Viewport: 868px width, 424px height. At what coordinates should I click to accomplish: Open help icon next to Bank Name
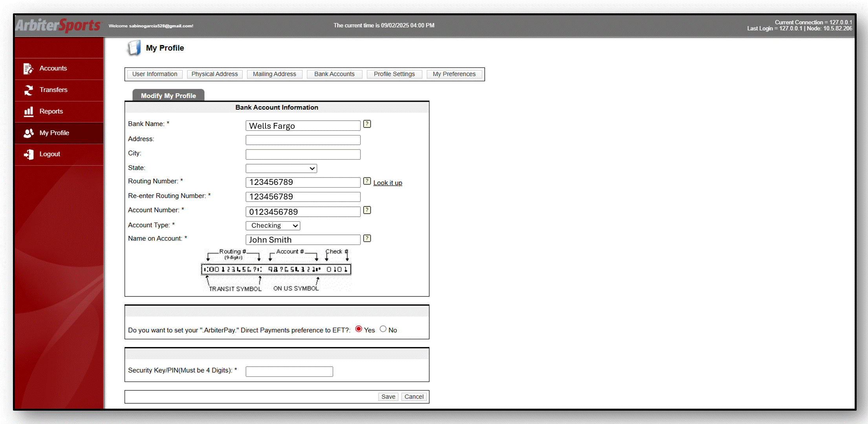[367, 124]
